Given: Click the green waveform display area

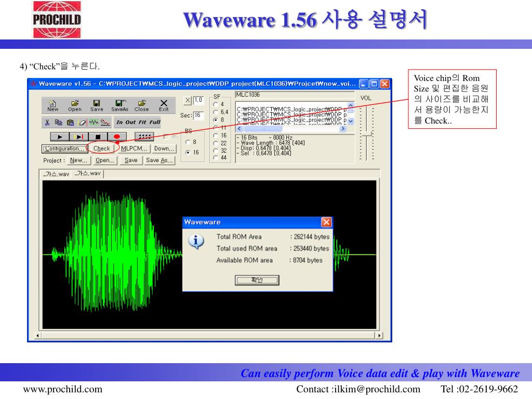Looking at the screenshot, I should 209,255.
